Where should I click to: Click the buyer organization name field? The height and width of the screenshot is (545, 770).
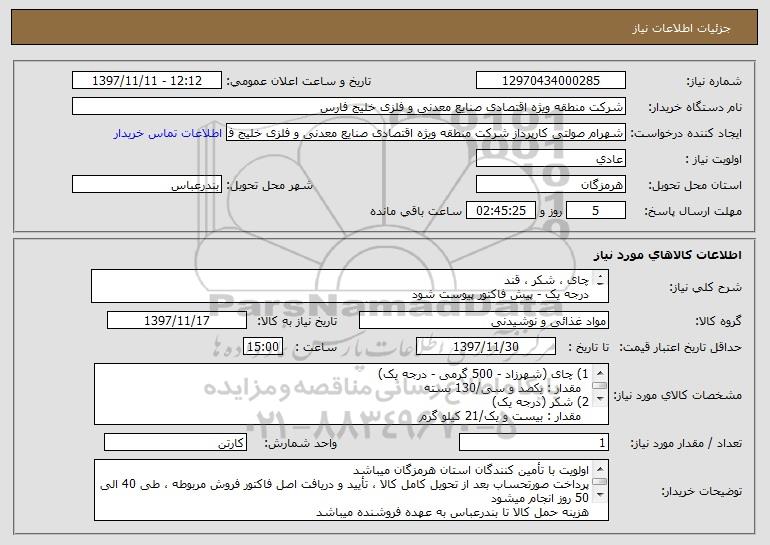349,107
